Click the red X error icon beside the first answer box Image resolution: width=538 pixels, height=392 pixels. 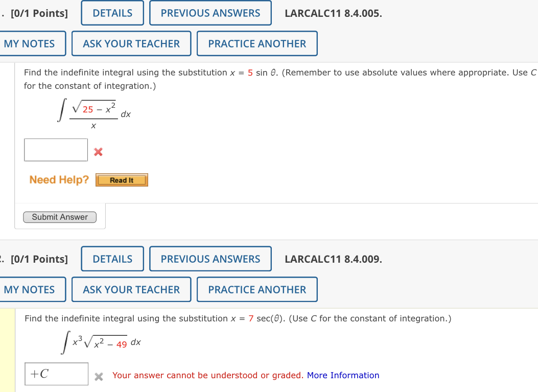[x=98, y=152]
